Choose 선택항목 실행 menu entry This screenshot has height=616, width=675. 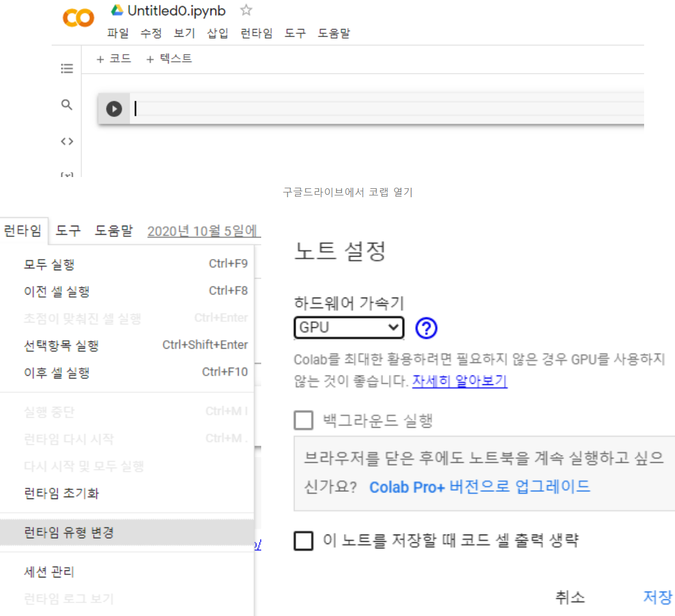pos(127,345)
